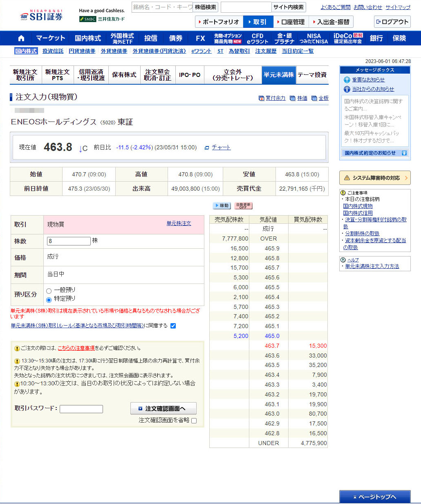Viewport: 421px width, 504px height.
Task: Expand the ポートフォリオ menu button
Action: 219,22
